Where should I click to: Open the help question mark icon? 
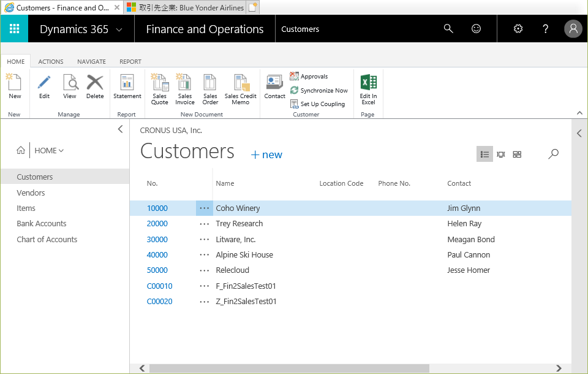546,29
